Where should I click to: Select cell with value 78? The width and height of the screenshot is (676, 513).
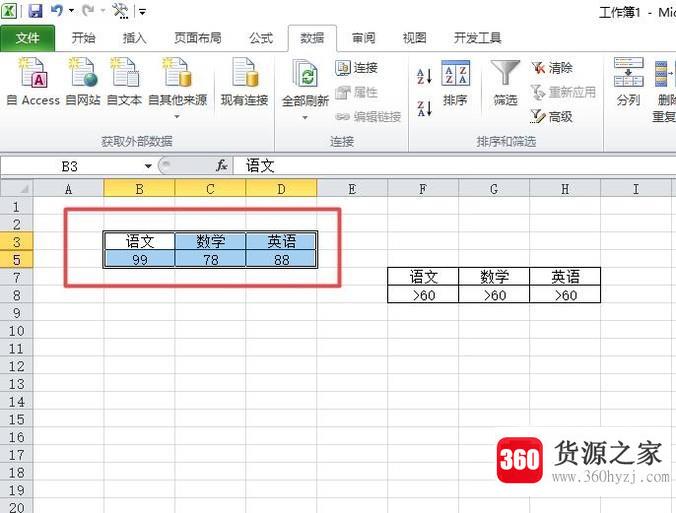point(210,260)
